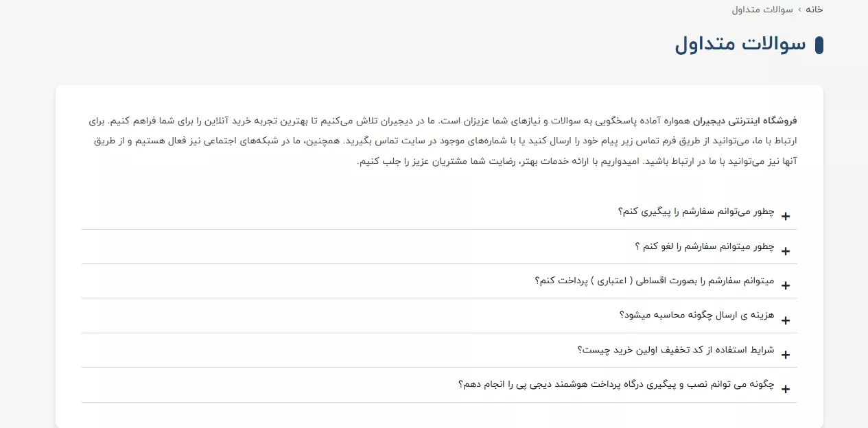
Task: Go to the خانه breadcrumb link
Action: 814,10
